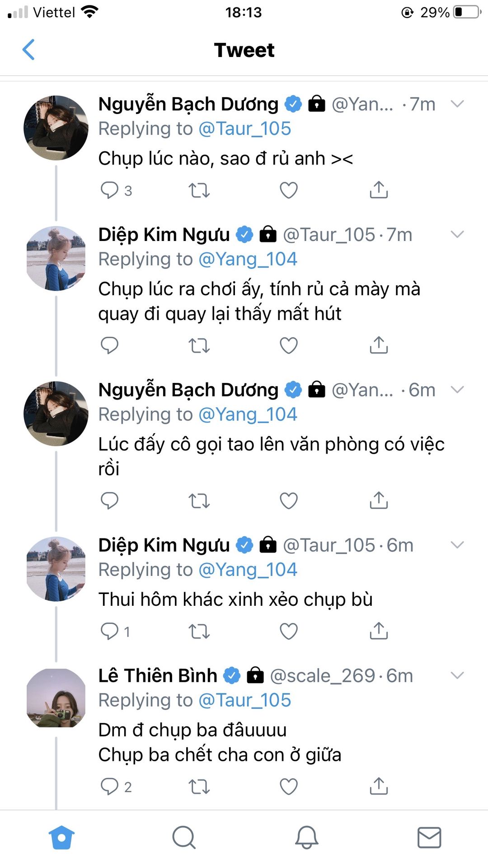Image resolution: width=488 pixels, height=868 pixels.
Task: Retweet the "Chụp lúc ra chơi ấy" tweet
Action: coord(199,346)
